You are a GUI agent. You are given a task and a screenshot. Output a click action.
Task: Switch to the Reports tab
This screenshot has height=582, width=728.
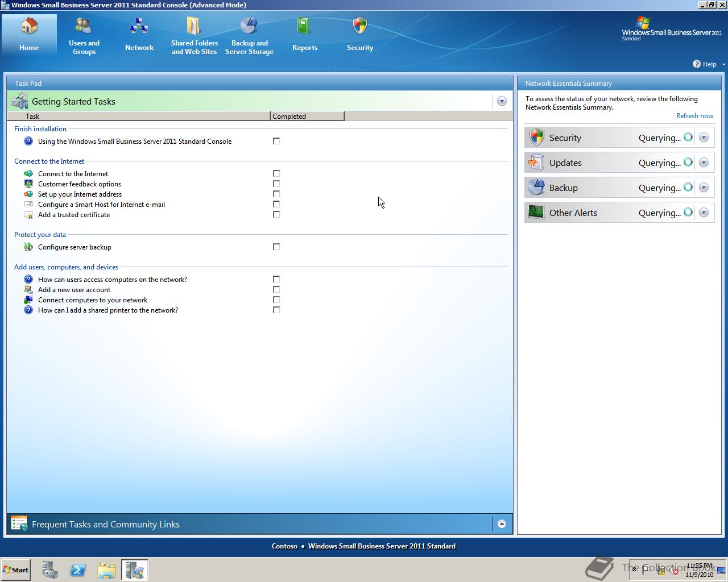coord(305,35)
